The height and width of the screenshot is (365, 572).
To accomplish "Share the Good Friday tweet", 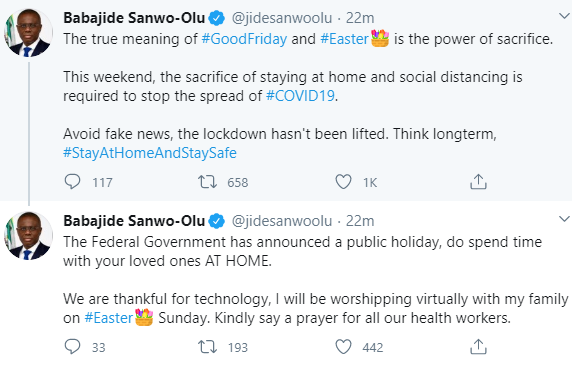I will coord(478,182).
